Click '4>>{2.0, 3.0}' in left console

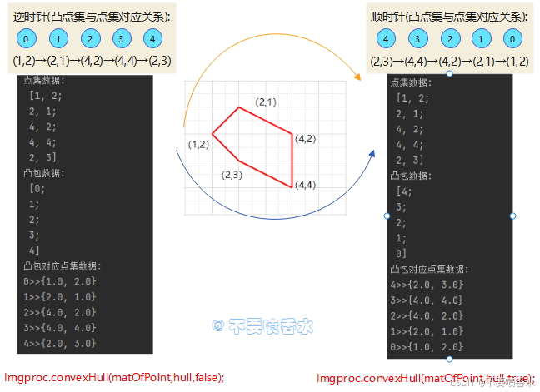(59, 343)
